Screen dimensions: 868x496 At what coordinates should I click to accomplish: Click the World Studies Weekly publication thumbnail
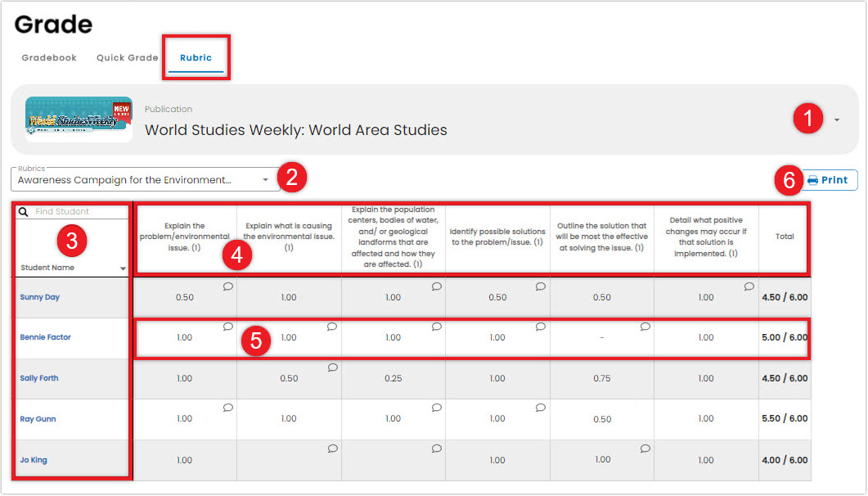pyautogui.click(x=79, y=119)
